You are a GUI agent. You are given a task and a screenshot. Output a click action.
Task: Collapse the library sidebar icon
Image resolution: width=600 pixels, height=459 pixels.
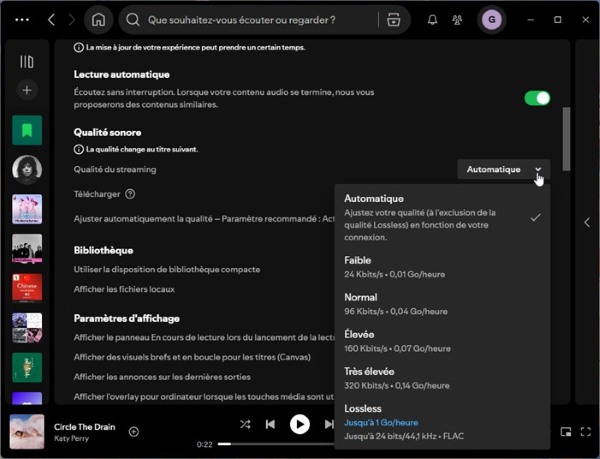(x=27, y=62)
